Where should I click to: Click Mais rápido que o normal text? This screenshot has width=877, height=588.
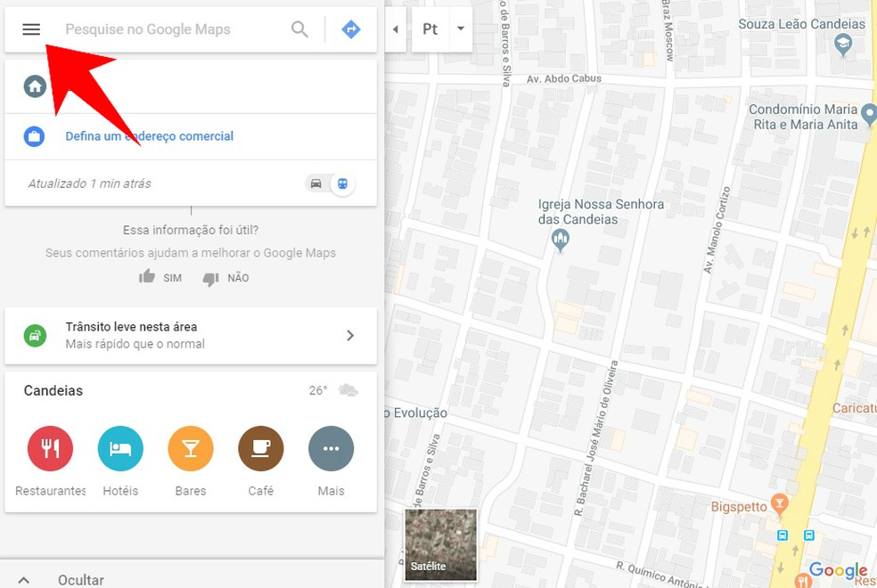pyautogui.click(x=135, y=344)
